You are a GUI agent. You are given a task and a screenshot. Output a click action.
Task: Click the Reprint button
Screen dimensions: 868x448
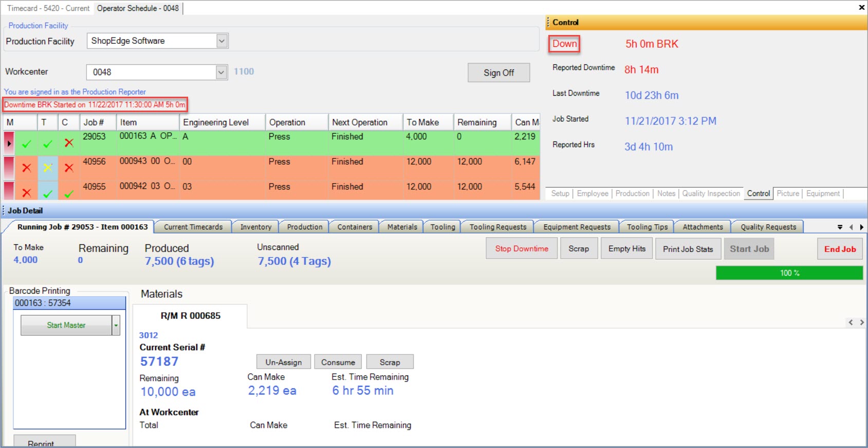coord(45,441)
